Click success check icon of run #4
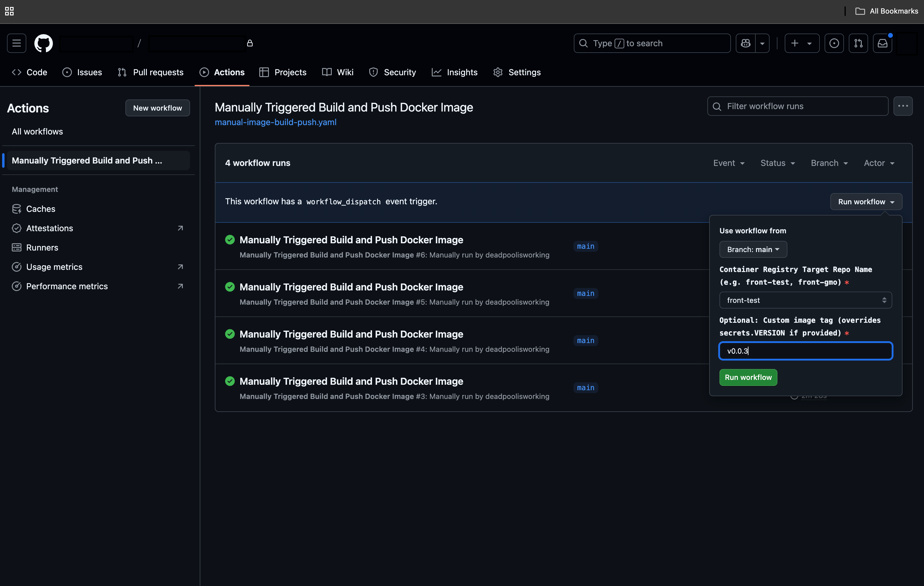This screenshot has width=924, height=586. click(230, 334)
